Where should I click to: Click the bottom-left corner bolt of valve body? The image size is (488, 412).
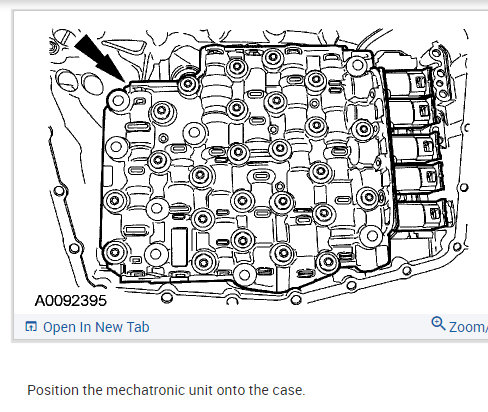tap(114, 252)
